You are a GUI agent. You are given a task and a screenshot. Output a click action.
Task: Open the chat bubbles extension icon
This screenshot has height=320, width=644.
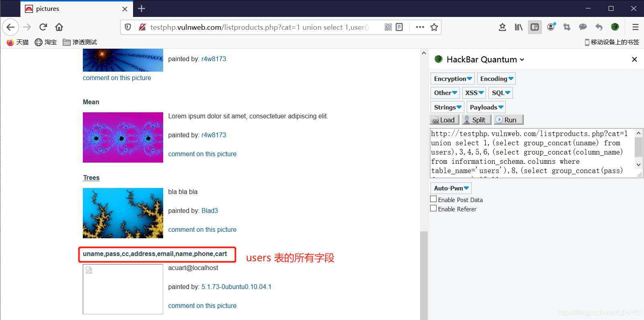click(x=583, y=27)
